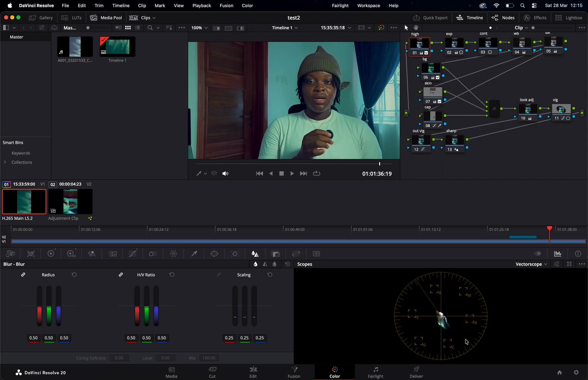588x380 pixels.
Task: Reset the Radius blur values
Action: pyautogui.click(x=74, y=275)
